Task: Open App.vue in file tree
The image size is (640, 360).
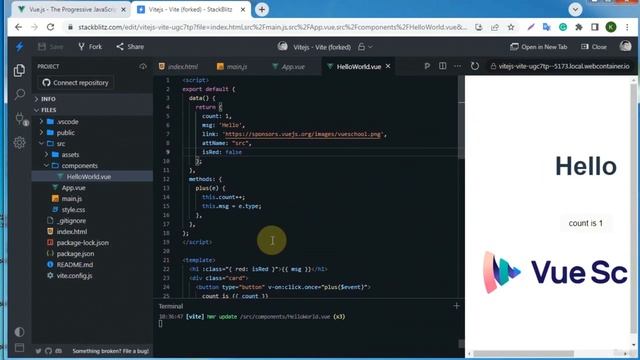Action: (x=92, y=188)
